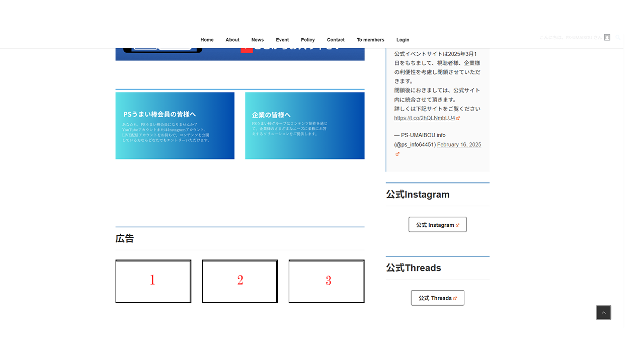
Task: Click the search magnifier icon in header
Action: [x=618, y=37]
